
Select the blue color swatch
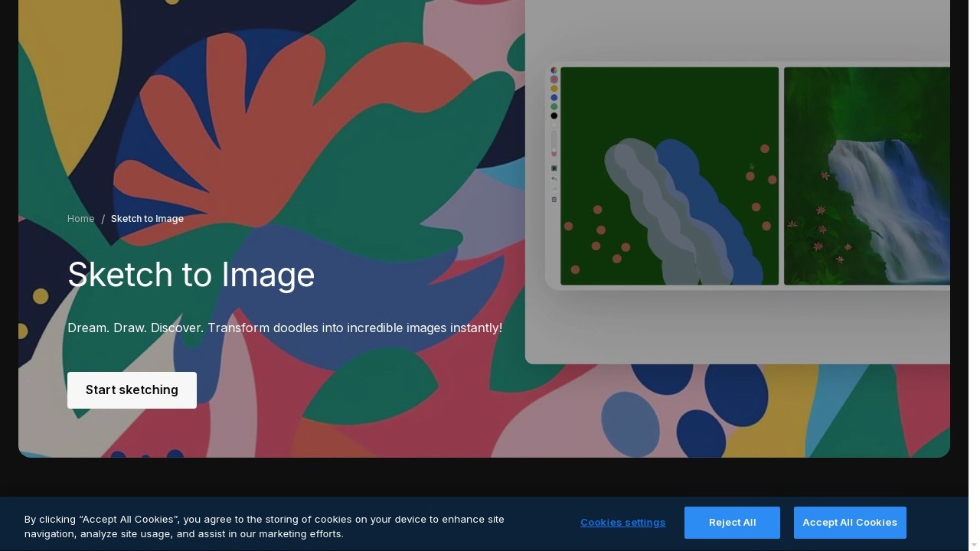554,98
